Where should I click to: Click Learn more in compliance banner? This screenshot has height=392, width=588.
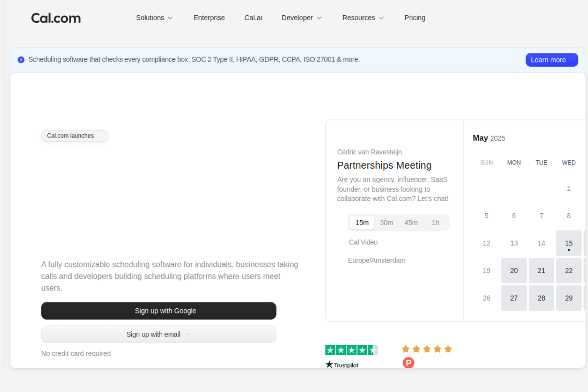point(551,60)
